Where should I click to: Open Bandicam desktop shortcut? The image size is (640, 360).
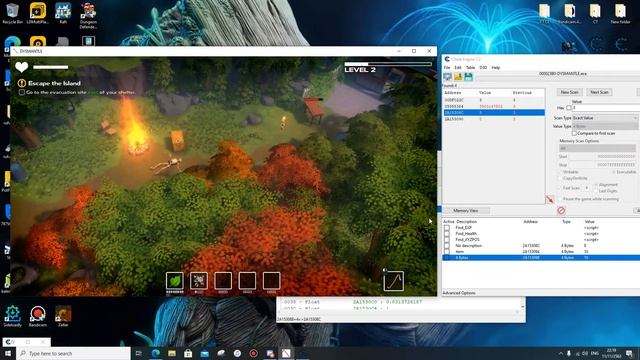[38, 316]
